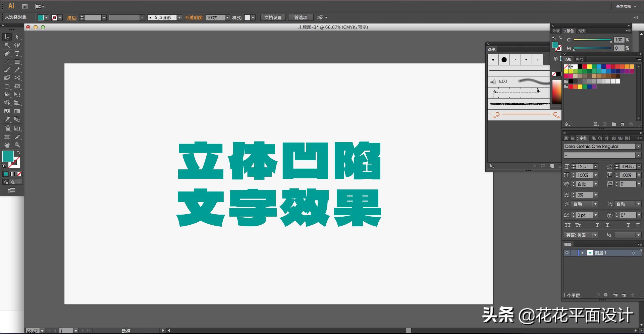Select the Rectangle tool
Image resolution: width=644 pixels, height=334 pixels.
[17, 62]
